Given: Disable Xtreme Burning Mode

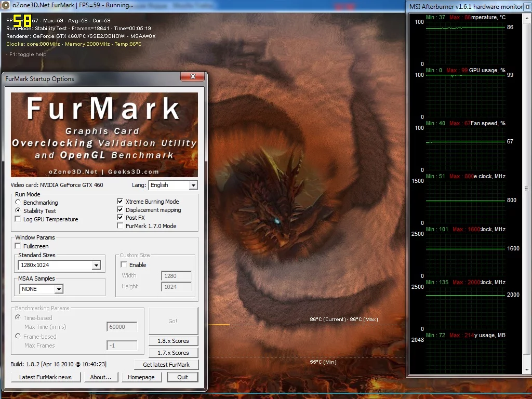Looking at the screenshot, I should 121,202.
